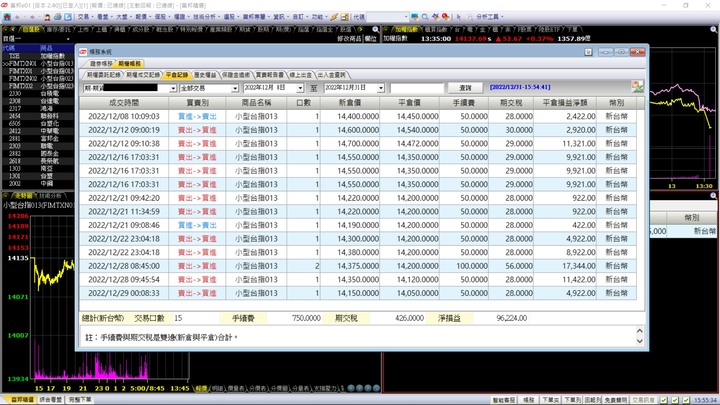Screen dimensions: 720x405
Task: Click the user avatar icon in toolbar
Action: [47, 17]
